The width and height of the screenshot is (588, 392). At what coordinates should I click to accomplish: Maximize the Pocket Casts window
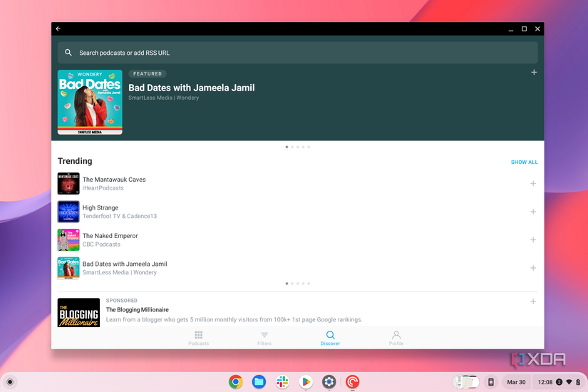coord(524,29)
